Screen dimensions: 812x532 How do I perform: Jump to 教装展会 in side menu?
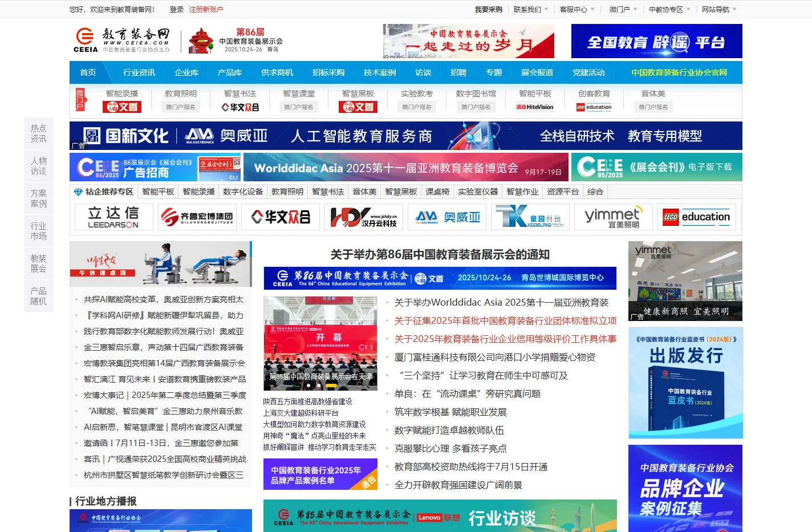[39, 263]
